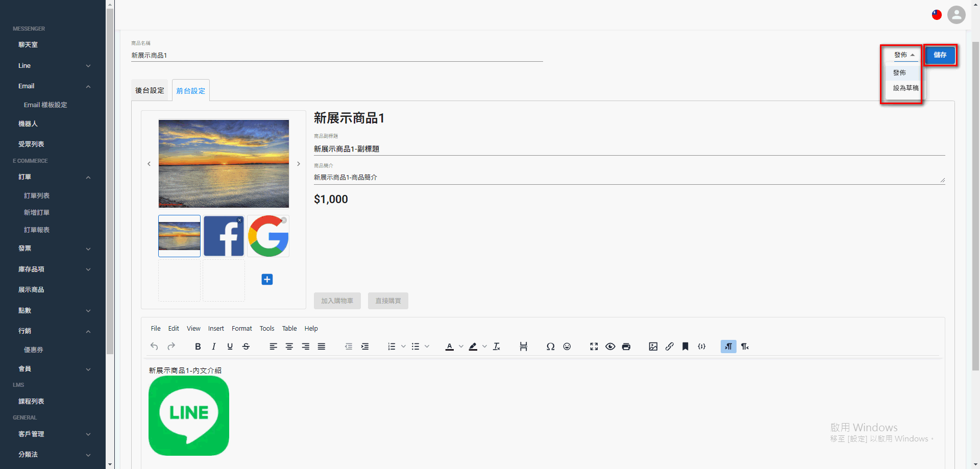Select the 前台設定 tab

click(191, 90)
